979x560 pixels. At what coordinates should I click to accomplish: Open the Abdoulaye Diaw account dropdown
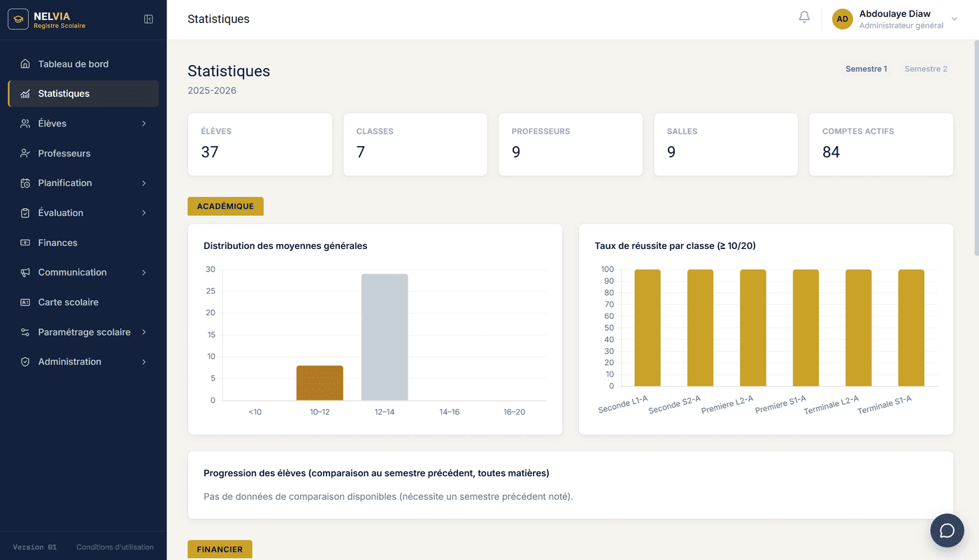point(895,19)
